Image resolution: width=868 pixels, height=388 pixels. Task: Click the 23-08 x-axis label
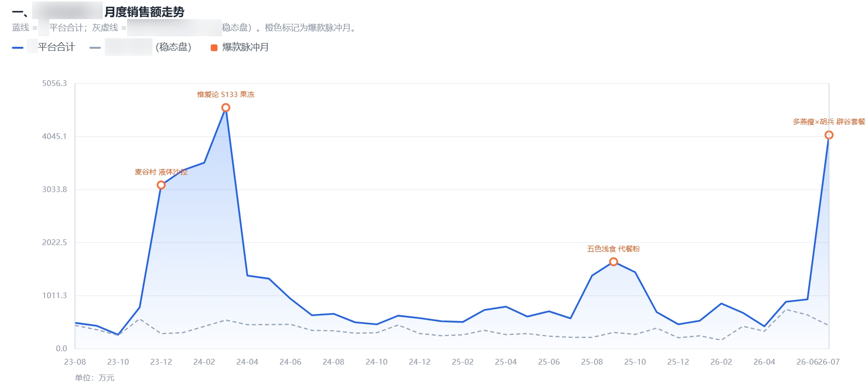tap(75, 362)
